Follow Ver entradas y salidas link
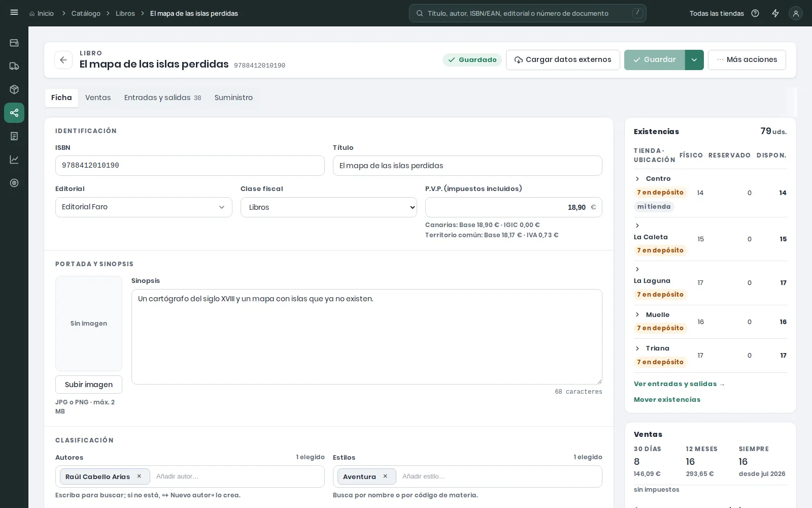Viewport: 812px width, 508px height. tap(679, 384)
